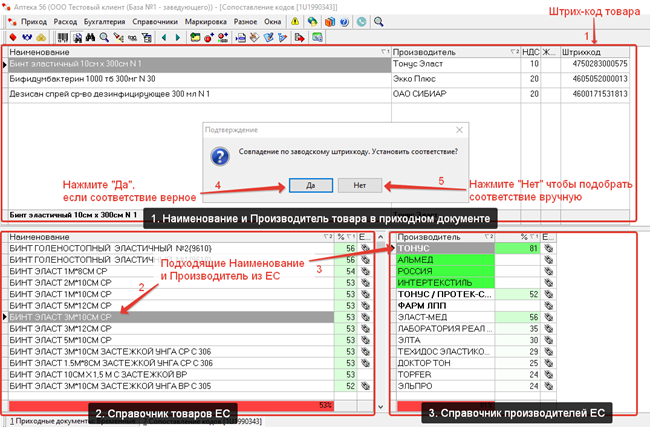
Task: Open the Маркировка menu
Action: (x=206, y=22)
